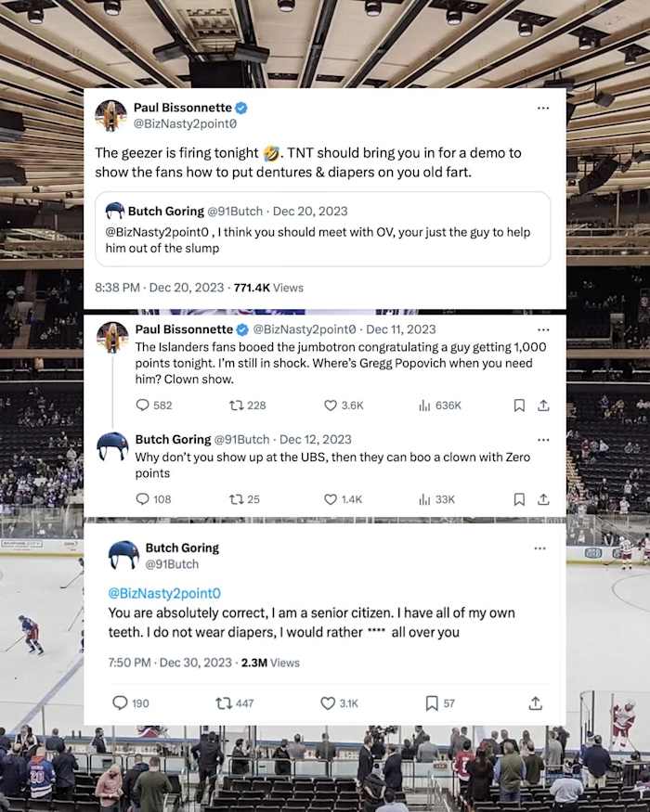The height and width of the screenshot is (812, 650).
Task: Retweet the senior citizen tweet with 447 retweets
Action: click(223, 703)
